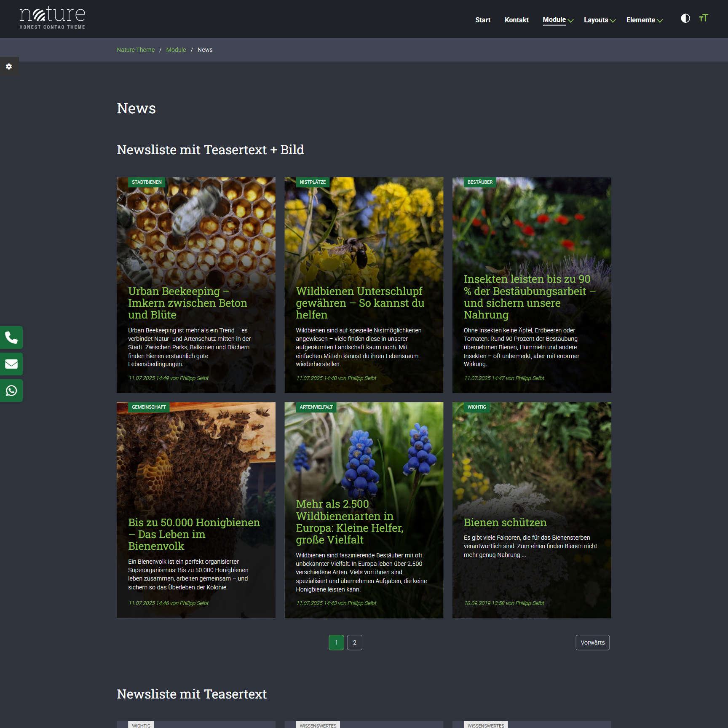Expand the Elemente dropdown chevron
This screenshot has width=728, height=728.
coord(660,21)
